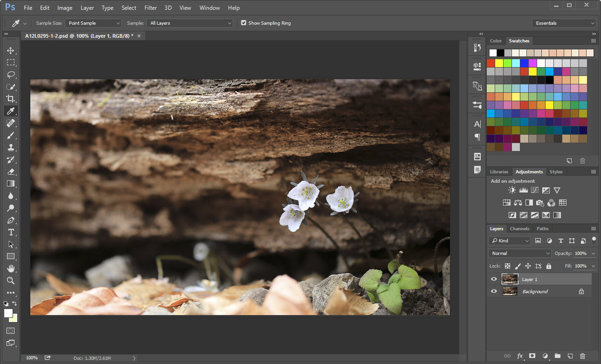Add layer mask at Layers panel bottom

[x=532, y=356]
